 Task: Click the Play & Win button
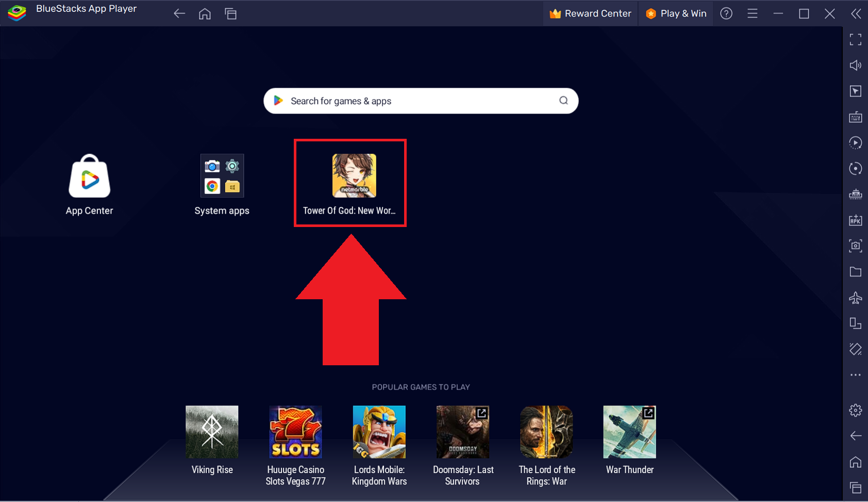676,14
